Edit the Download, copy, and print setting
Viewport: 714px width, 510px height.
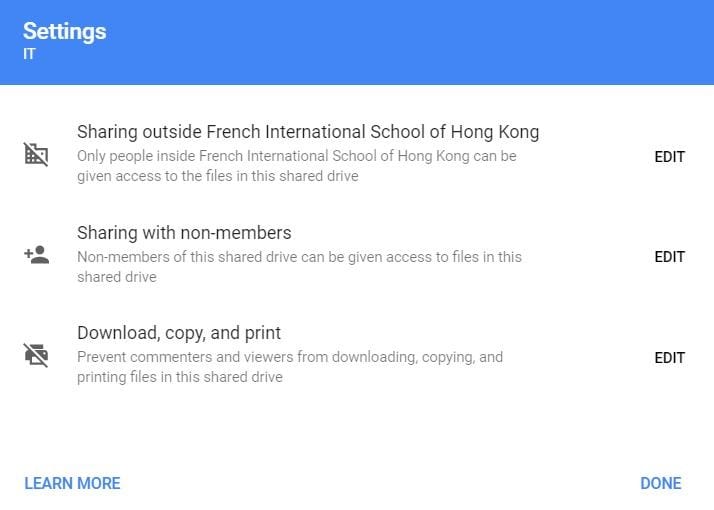tap(669, 358)
